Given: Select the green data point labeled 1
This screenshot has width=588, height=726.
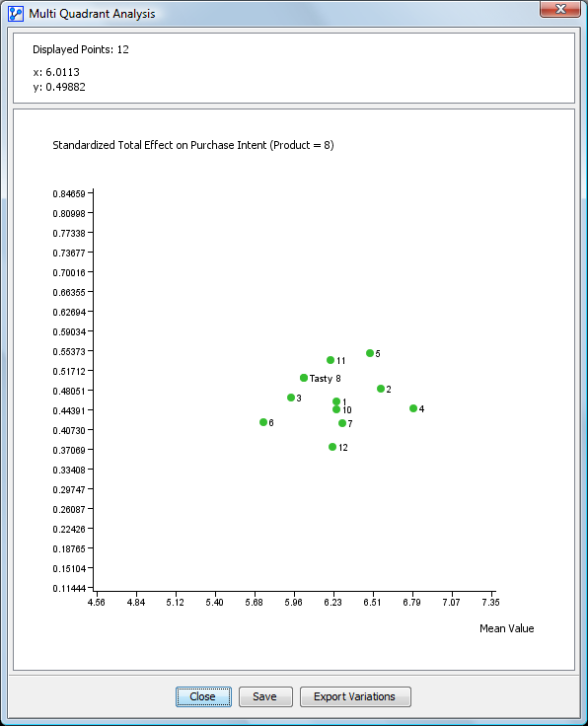Looking at the screenshot, I should [x=336, y=401].
